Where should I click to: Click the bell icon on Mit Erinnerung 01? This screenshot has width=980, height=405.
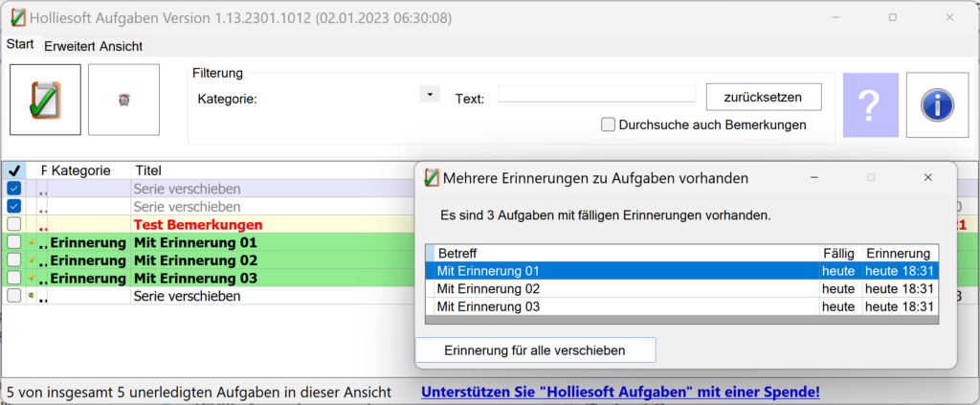pos(32,243)
